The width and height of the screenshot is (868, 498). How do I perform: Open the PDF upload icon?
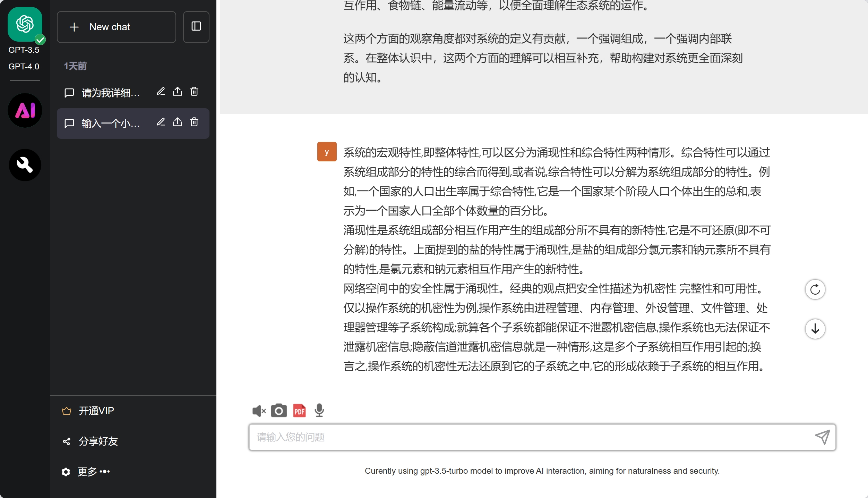(x=299, y=411)
